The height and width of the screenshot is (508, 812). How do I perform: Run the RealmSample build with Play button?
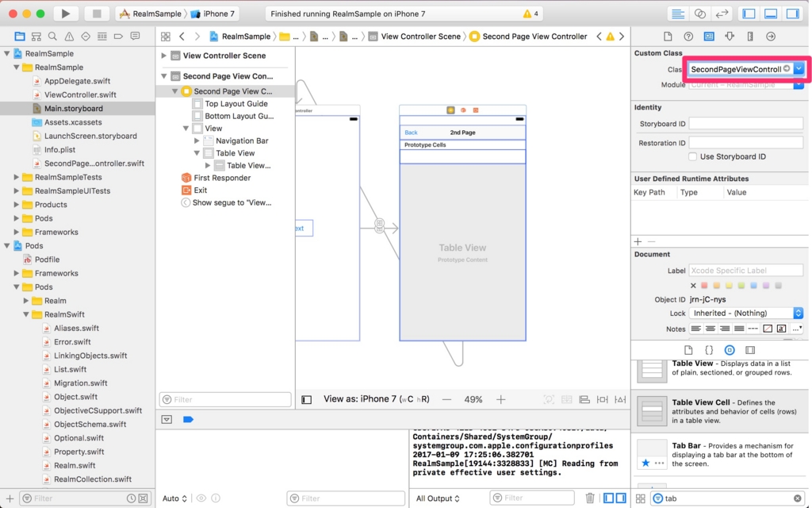coord(65,14)
